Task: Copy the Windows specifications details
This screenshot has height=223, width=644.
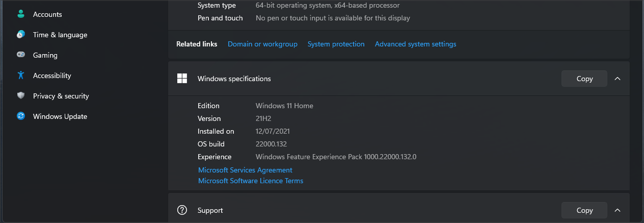Action: [x=584, y=79]
